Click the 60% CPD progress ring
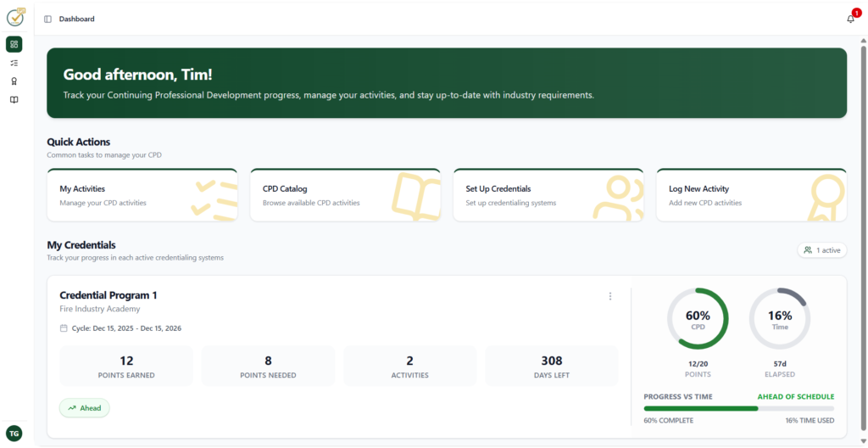 tap(698, 319)
